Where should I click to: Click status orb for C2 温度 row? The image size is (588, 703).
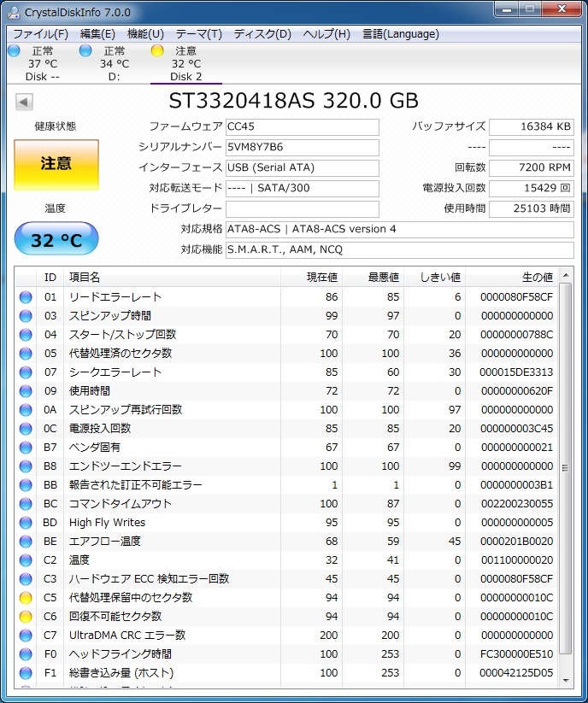click(x=26, y=560)
